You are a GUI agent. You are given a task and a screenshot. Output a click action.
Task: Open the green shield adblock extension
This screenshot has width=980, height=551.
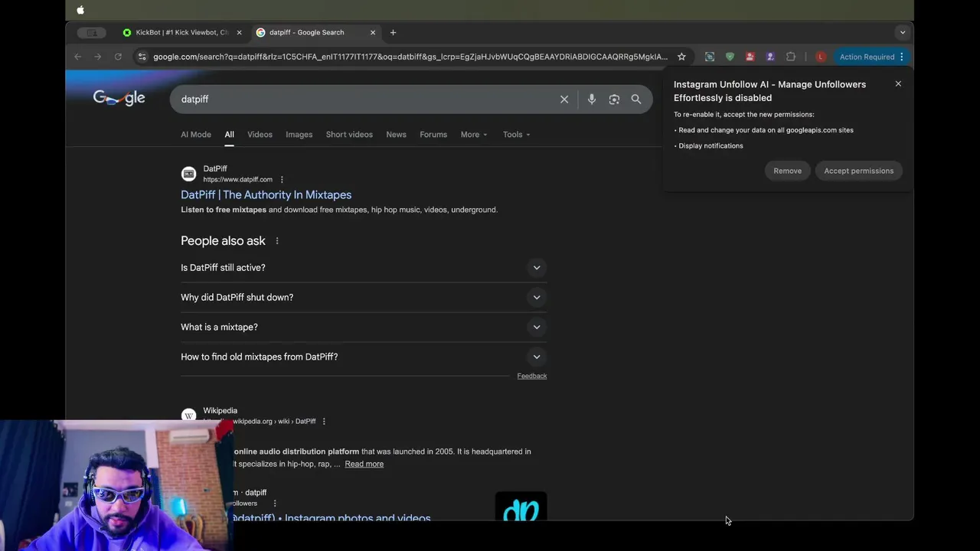(730, 57)
